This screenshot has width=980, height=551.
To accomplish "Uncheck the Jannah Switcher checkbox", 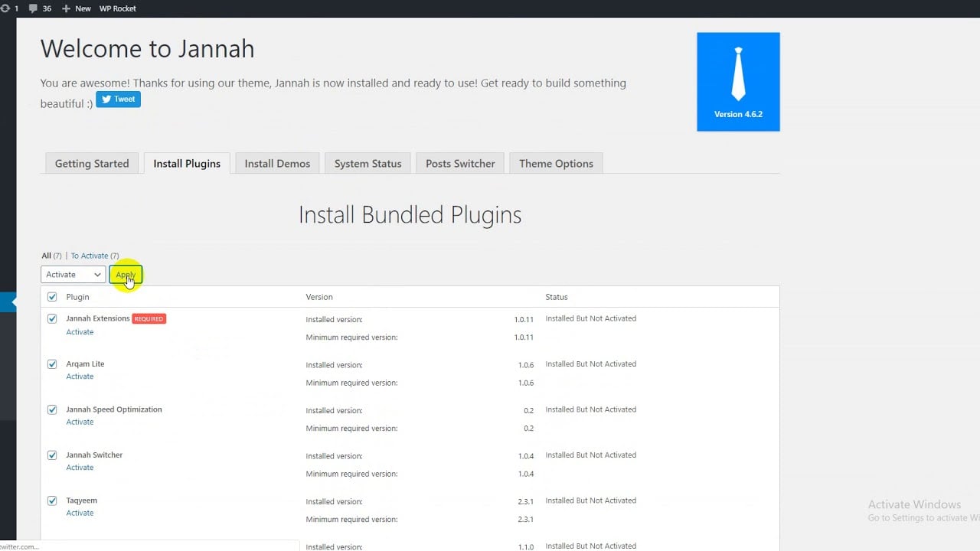I will (52, 455).
